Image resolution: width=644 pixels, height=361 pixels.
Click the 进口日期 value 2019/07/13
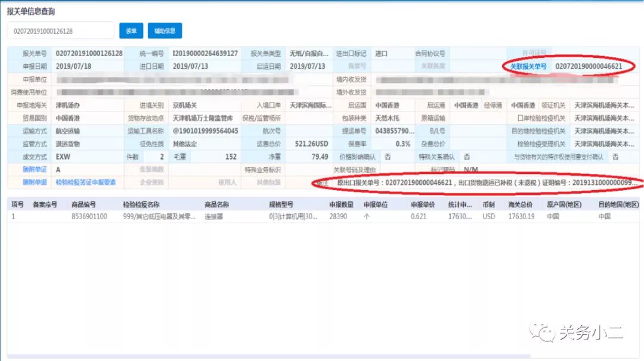(x=190, y=66)
